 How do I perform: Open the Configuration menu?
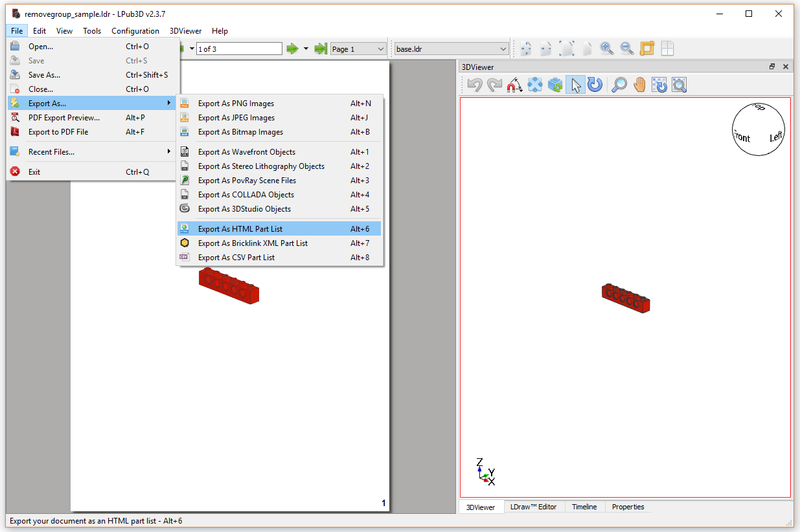coord(135,30)
